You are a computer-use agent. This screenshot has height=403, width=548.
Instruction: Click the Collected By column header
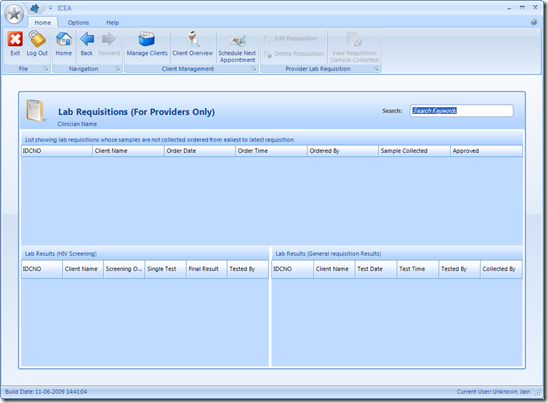click(x=501, y=269)
